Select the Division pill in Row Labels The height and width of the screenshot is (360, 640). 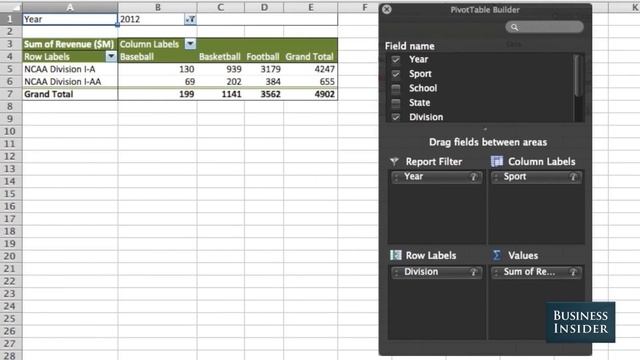click(436, 272)
